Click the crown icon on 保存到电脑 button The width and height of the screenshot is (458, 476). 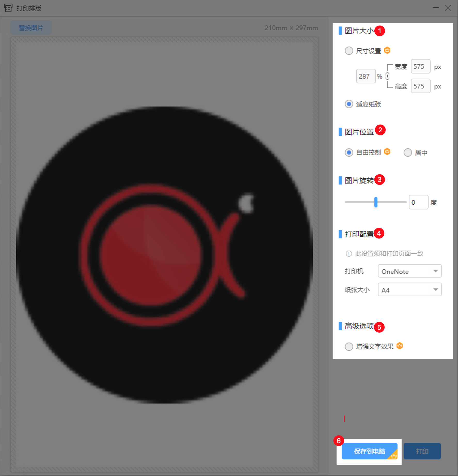(394, 456)
